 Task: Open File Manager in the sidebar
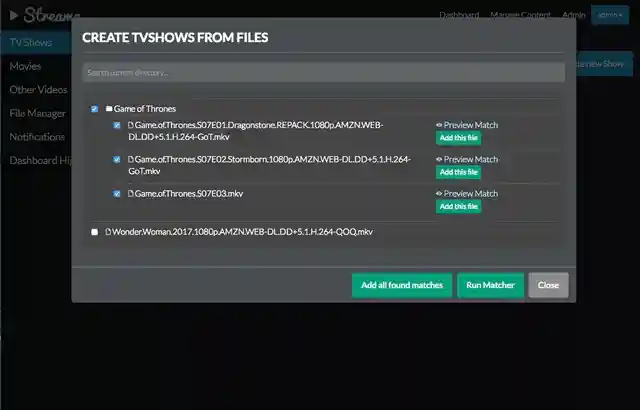pyautogui.click(x=38, y=113)
